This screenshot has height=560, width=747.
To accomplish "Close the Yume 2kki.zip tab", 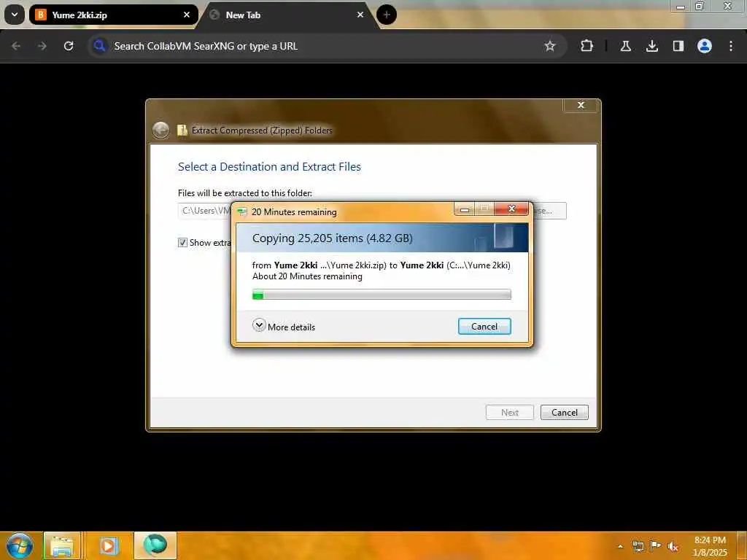I will [187, 15].
